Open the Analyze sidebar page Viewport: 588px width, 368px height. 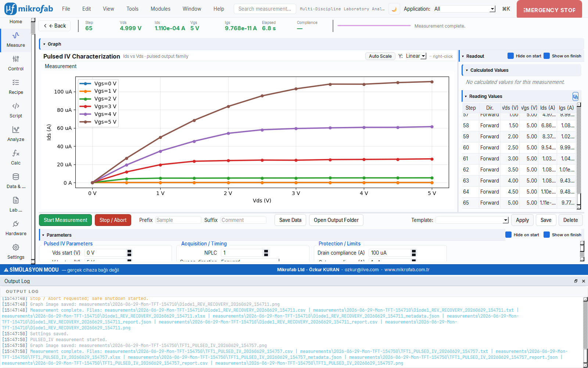(x=16, y=134)
